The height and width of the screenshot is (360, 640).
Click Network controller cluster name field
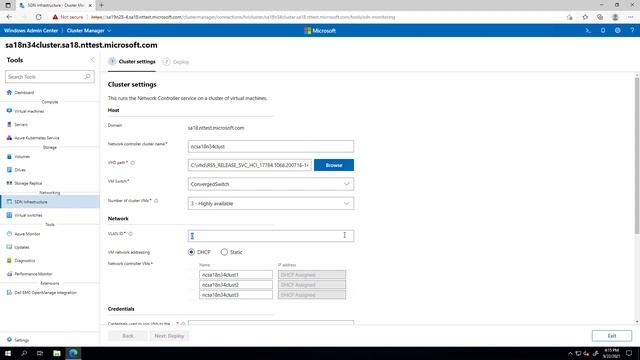tap(271, 147)
